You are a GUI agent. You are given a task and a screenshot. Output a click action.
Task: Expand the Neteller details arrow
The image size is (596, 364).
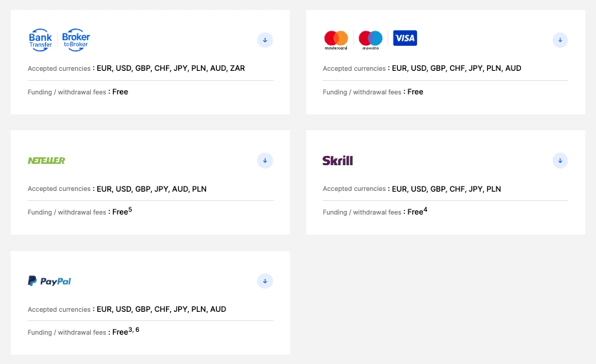pyautogui.click(x=265, y=160)
